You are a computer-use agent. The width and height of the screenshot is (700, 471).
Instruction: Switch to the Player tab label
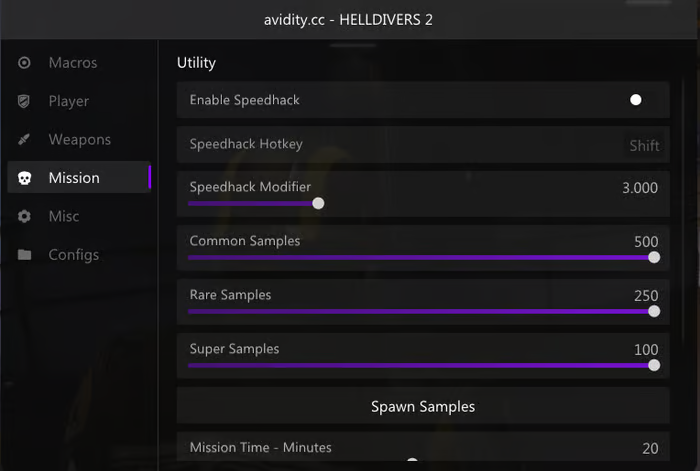69,101
